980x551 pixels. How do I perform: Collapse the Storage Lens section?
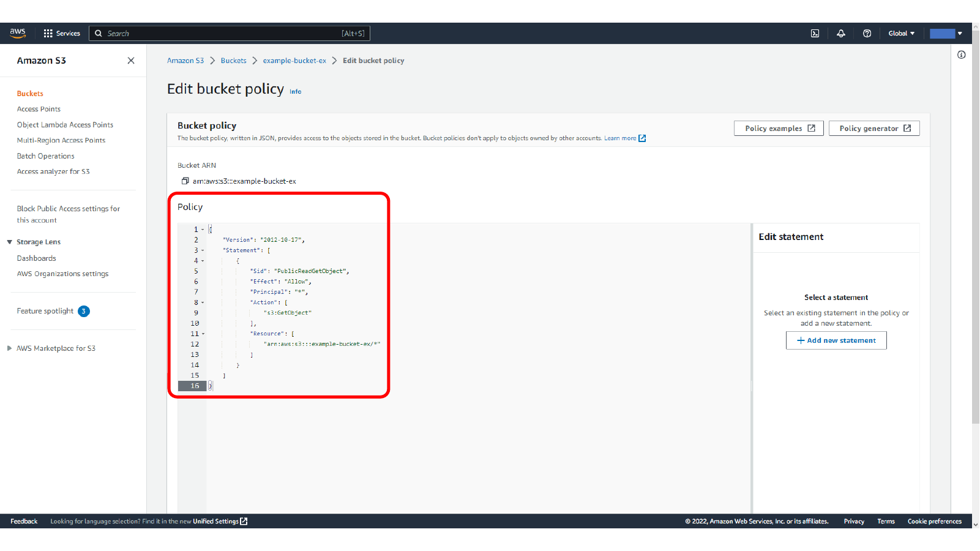10,242
